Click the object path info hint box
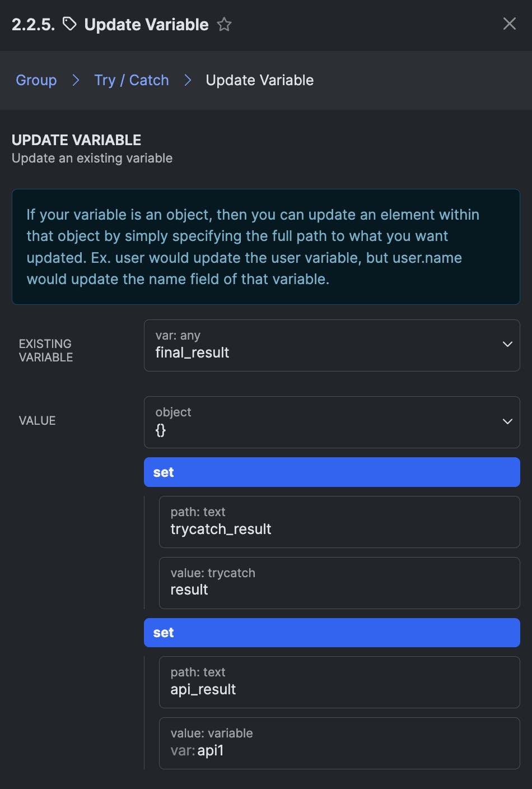532x789 pixels. coord(265,247)
